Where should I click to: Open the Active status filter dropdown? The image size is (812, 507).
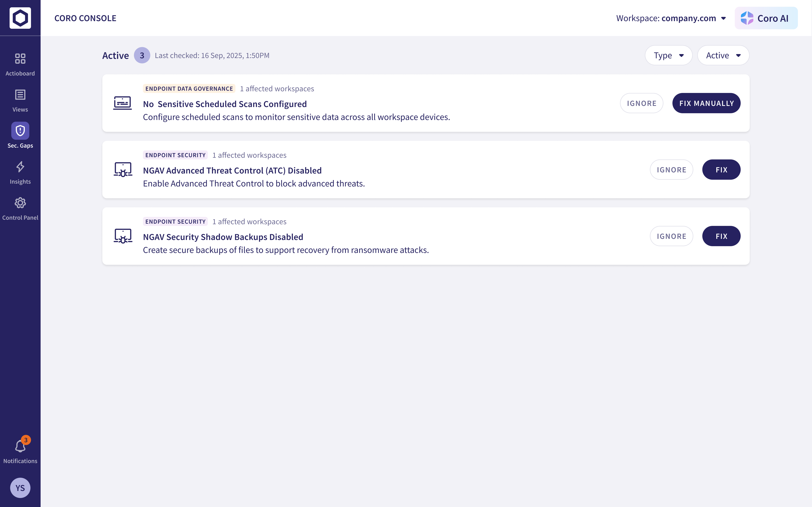723,55
